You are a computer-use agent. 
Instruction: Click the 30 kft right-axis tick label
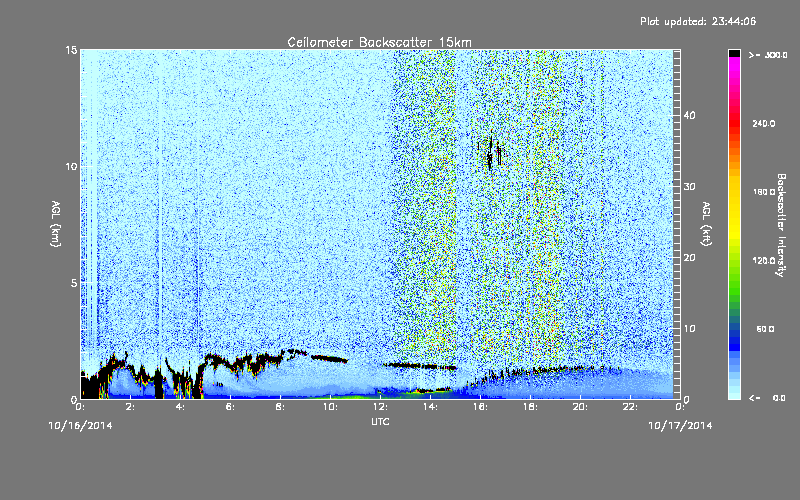pyautogui.click(x=689, y=186)
